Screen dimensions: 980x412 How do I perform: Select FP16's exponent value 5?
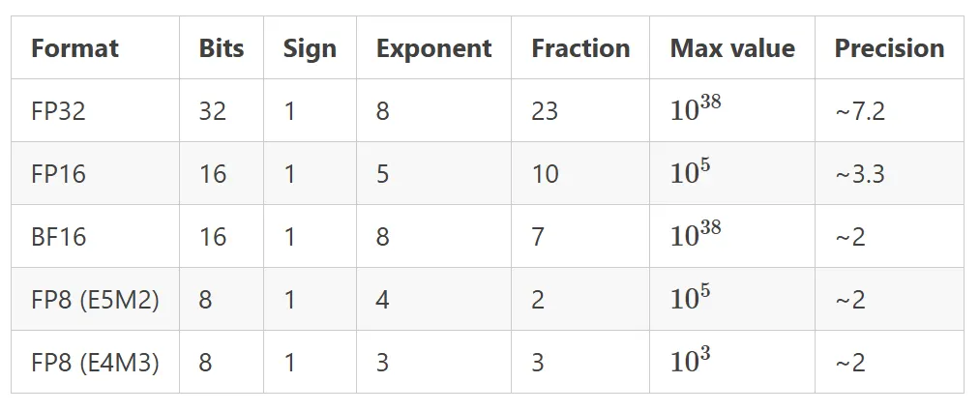(x=382, y=174)
